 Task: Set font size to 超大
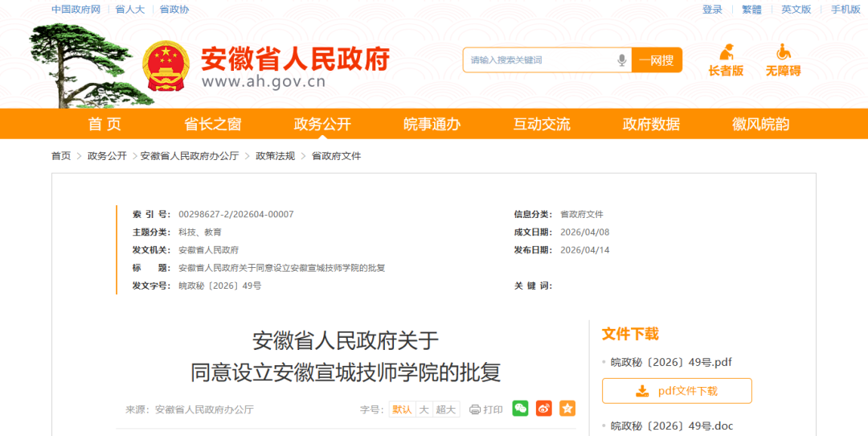pos(446,409)
